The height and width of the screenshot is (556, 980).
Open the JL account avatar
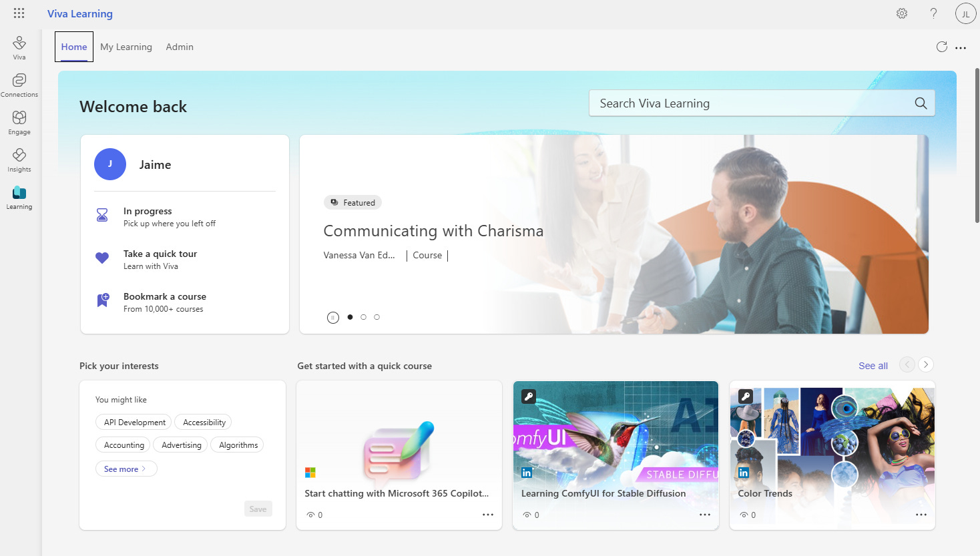pos(965,13)
